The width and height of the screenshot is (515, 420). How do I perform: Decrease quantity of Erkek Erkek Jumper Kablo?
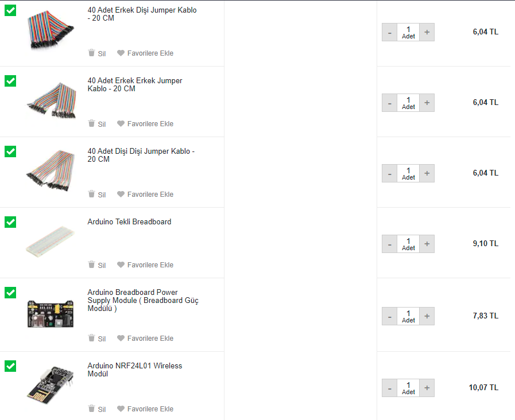(x=389, y=103)
